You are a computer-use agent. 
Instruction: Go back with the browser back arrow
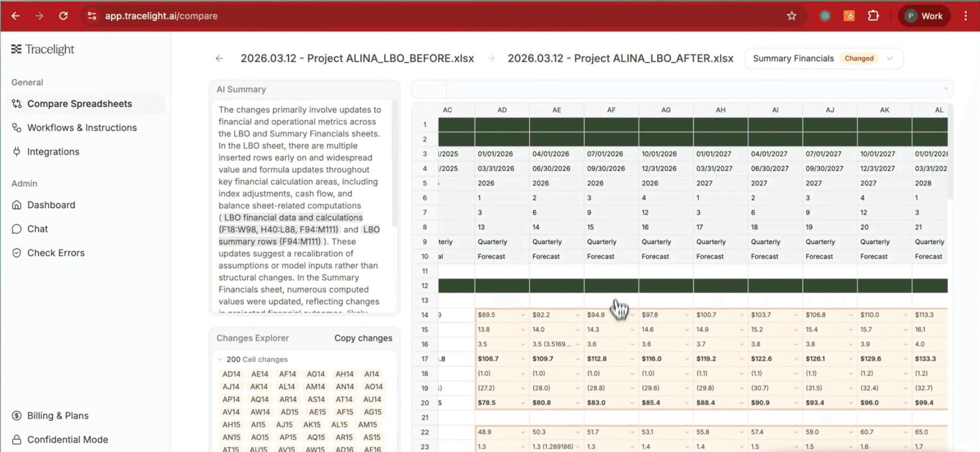[x=16, y=16]
